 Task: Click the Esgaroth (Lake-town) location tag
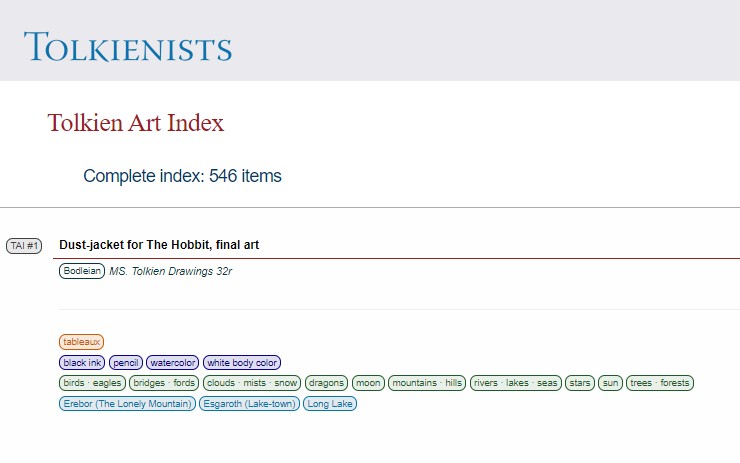pos(249,404)
